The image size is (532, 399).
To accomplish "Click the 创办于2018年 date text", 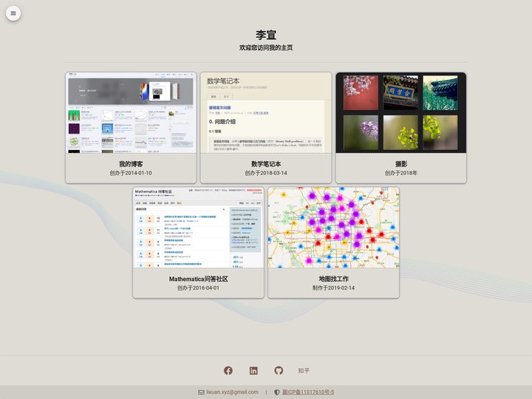I will point(401,173).
